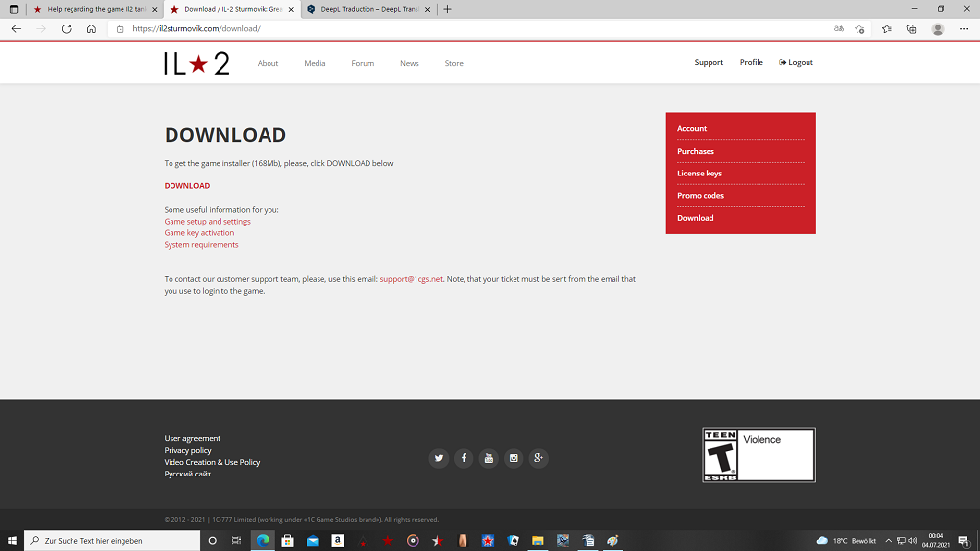The height and width of the screenshot is (551, 980).
Task: Open the News menu item
Action: tap(410, 63)
